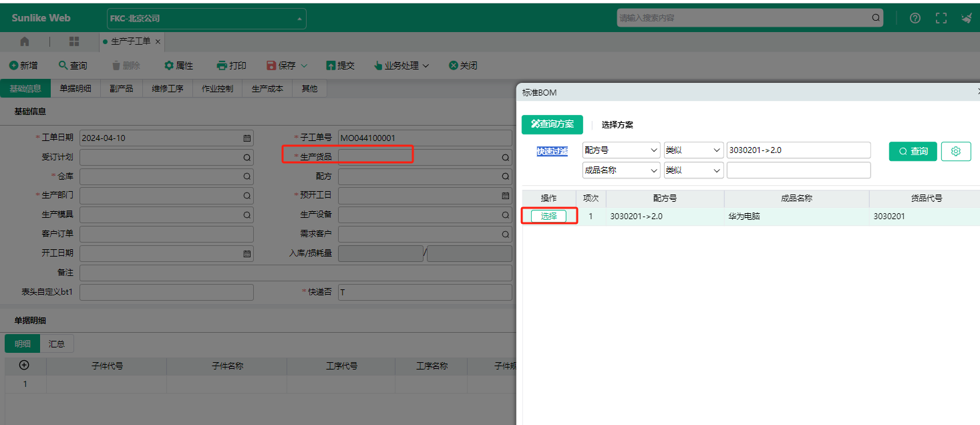Screen dimensions: 980x425
Task: Open the 类似 operator dropdown beside 配方号
Action: click(x=694, y=150)
